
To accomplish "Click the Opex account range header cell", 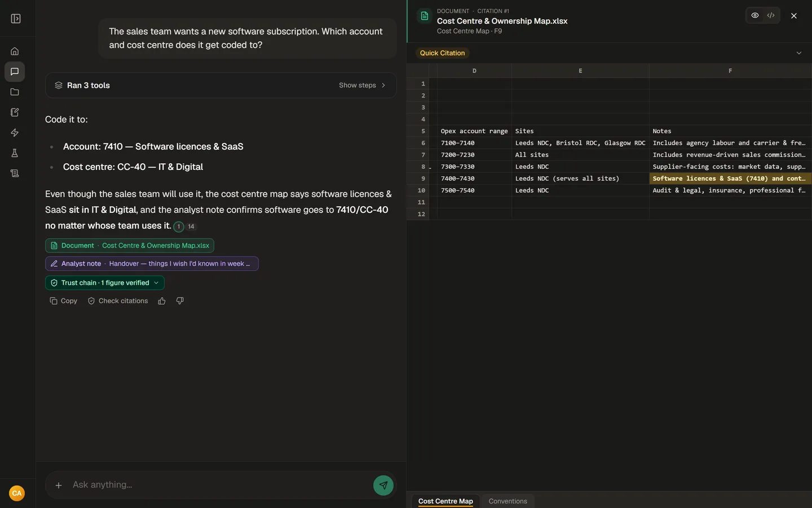I will coord(474,131).
